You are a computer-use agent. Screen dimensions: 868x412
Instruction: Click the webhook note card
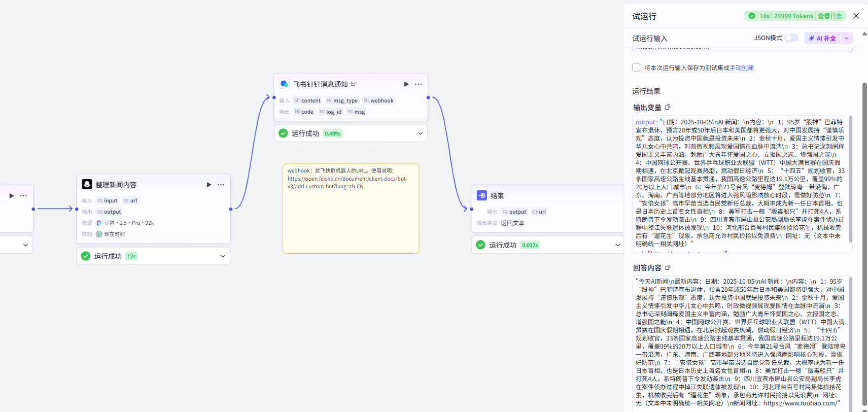click(351, 209)
